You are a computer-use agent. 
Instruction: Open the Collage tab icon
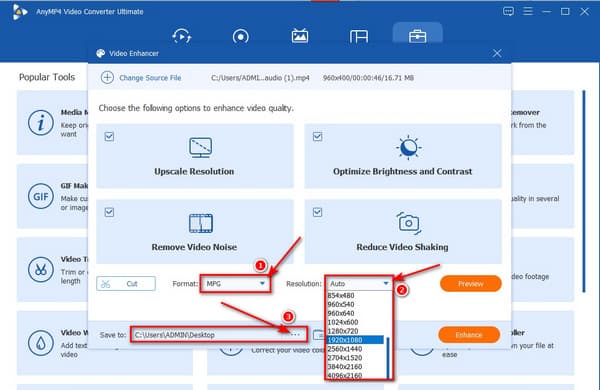click(x=359, y=37)
